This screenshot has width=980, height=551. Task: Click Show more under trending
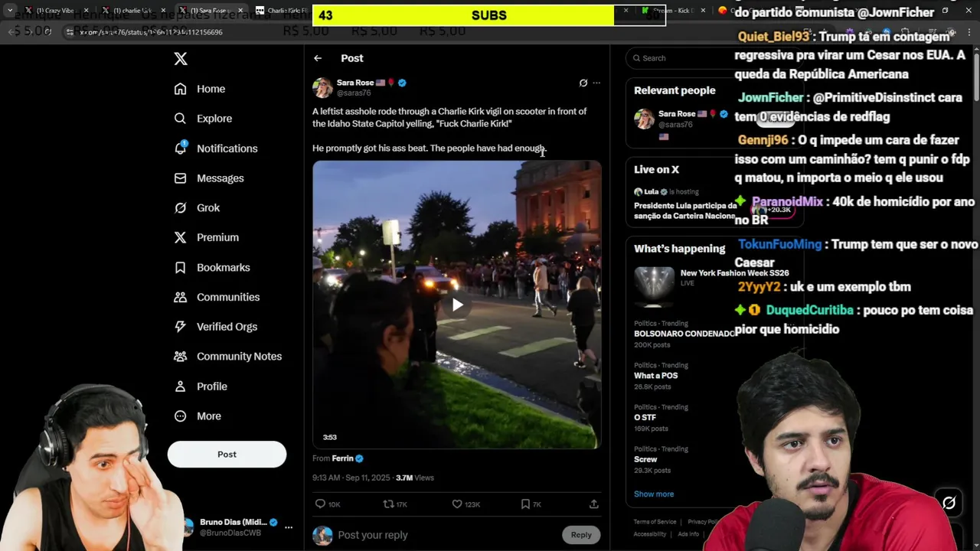654,494
